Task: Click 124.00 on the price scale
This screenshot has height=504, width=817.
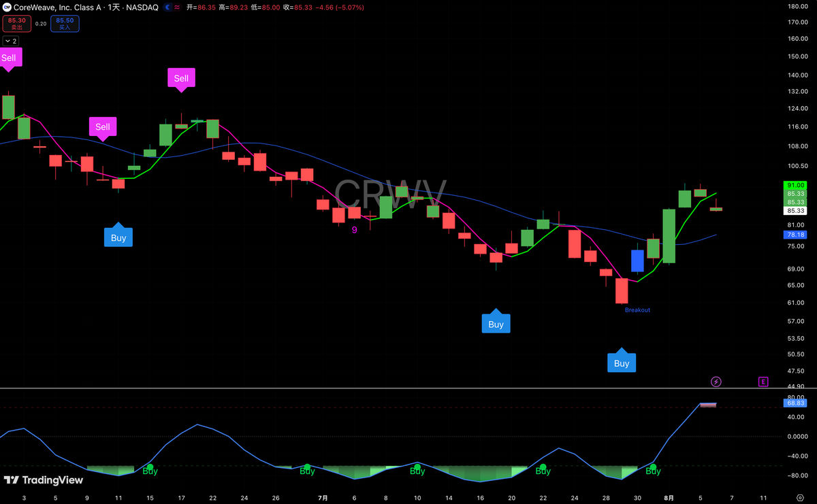Action: pos(797,109)
